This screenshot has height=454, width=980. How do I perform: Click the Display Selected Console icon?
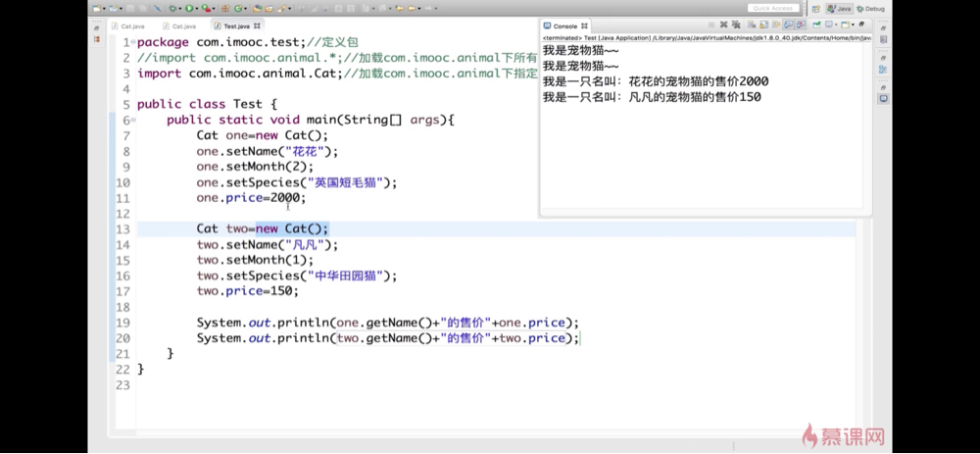pyautogui.click(x=829, y=25)
